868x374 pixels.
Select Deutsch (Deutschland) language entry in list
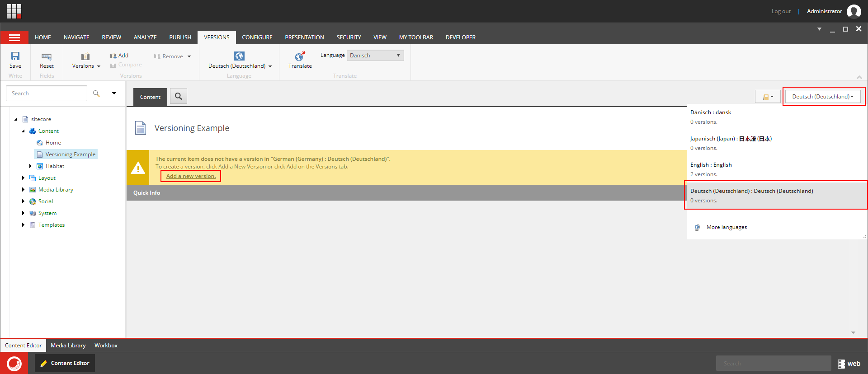(x=777, y=196)
